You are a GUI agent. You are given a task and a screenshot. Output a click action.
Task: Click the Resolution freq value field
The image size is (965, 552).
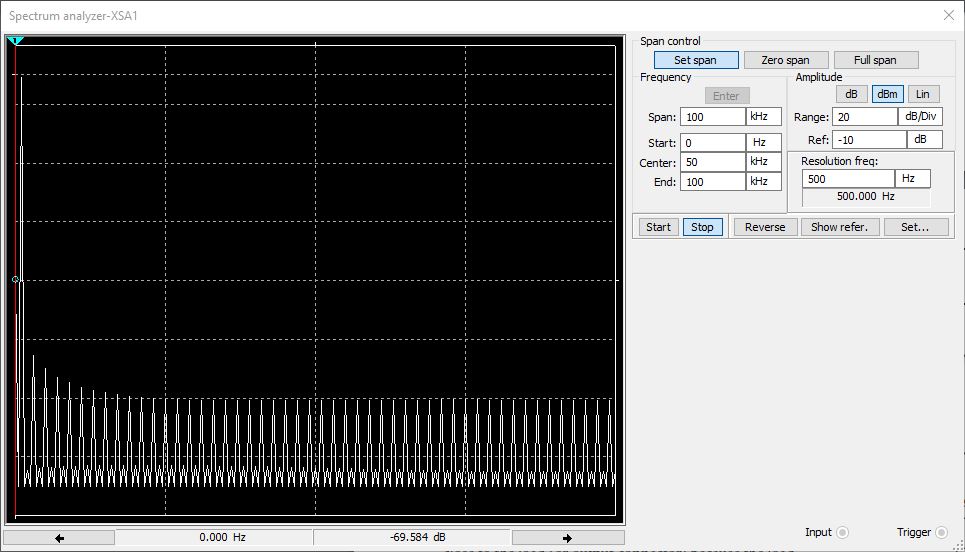tap(848, 179)
